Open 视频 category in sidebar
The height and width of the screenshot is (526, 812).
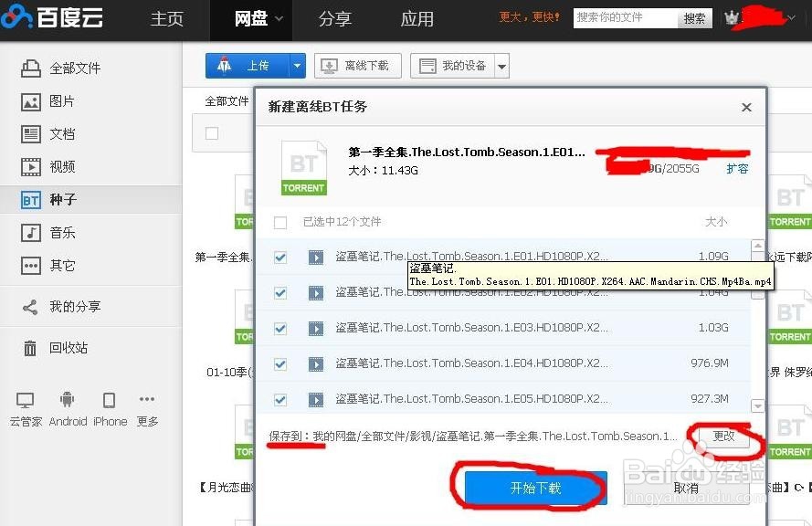click(48, 167)
